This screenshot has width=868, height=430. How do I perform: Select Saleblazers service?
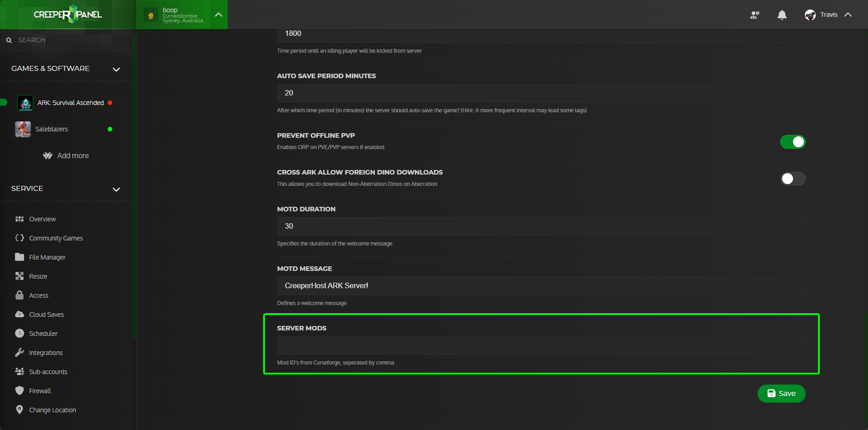point(51,129)
